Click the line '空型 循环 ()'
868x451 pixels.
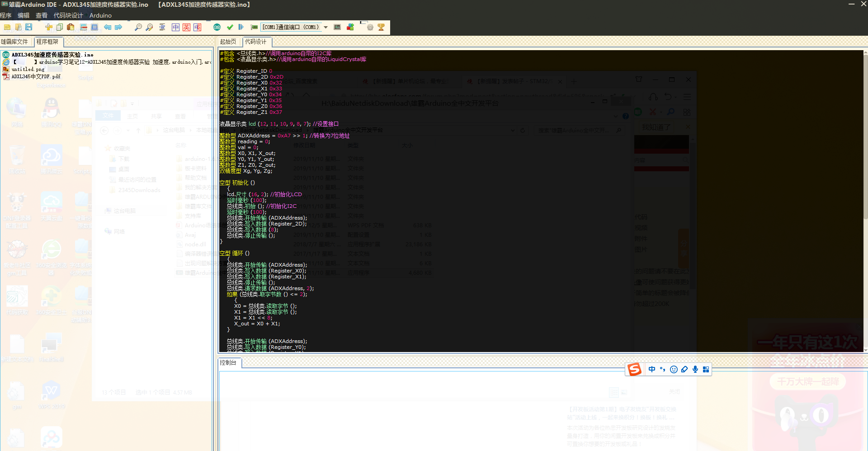(x=235, y=253)
